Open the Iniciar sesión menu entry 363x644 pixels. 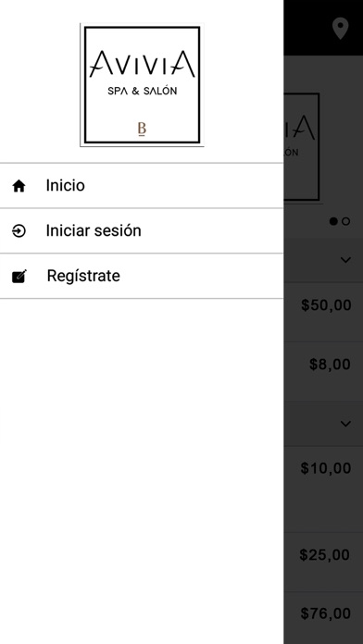point(142,230)
